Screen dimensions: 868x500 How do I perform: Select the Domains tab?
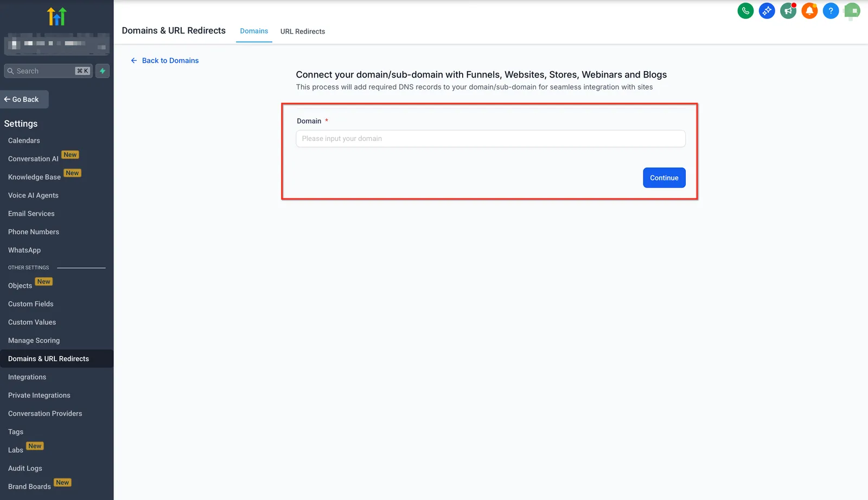(254, 31)
